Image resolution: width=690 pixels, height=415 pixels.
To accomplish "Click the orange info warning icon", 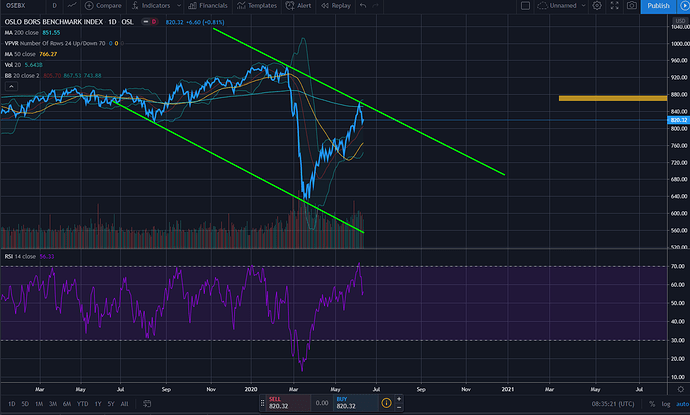I will pos(386,403).
